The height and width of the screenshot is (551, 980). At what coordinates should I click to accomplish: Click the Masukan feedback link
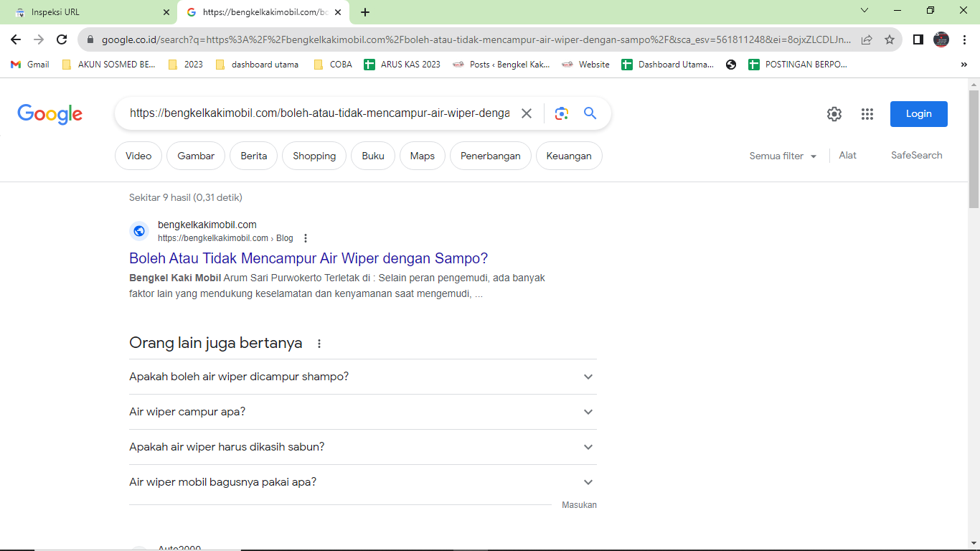(579, 505)
